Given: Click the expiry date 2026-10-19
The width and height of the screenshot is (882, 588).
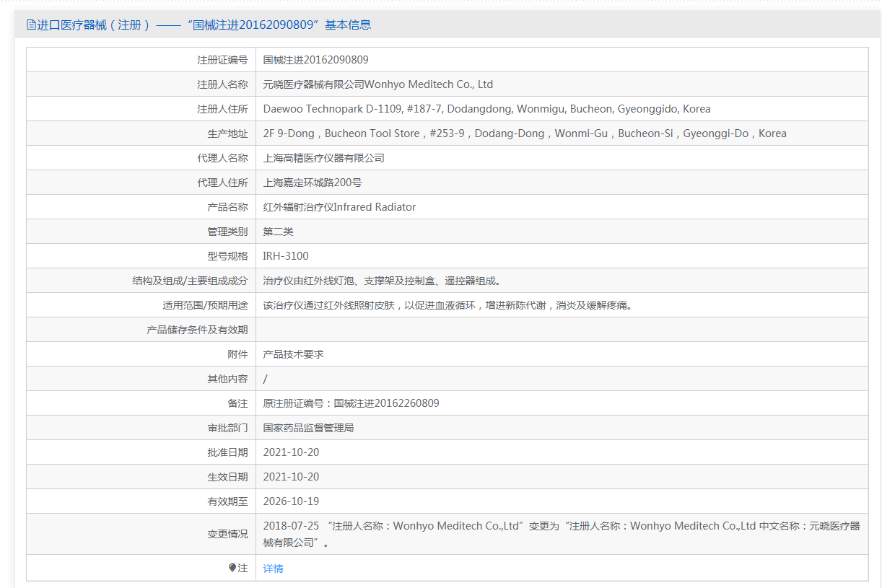Looking at the screenshot, I should click(291, 501).
